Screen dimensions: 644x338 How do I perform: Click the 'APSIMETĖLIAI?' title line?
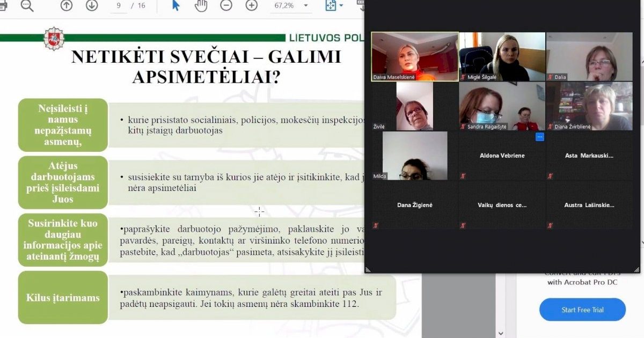click(x=206, y=77)
